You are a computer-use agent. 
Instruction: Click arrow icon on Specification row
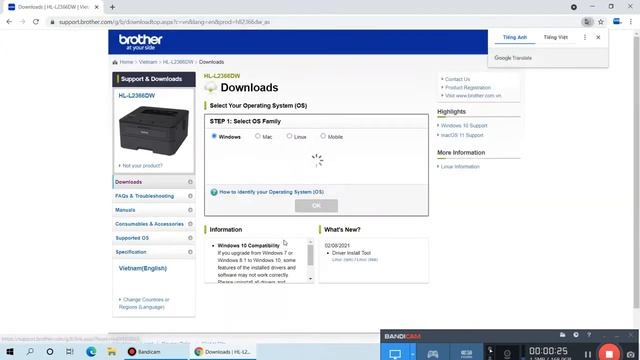190,252
